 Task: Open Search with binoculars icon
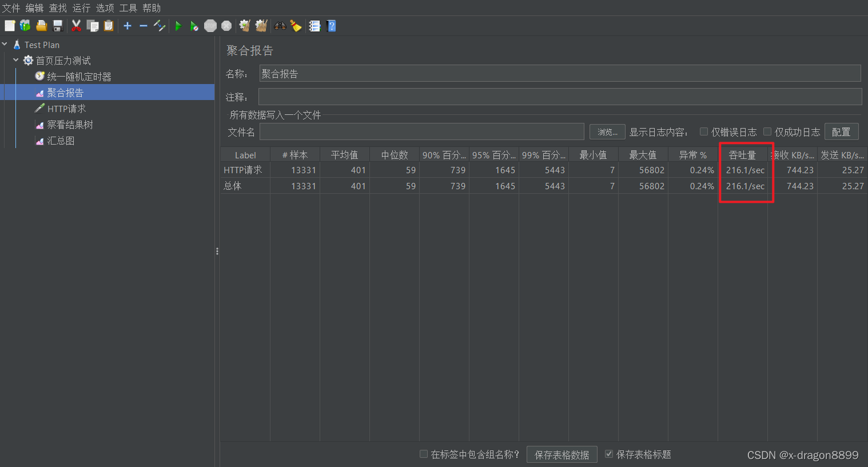[280, 26]
